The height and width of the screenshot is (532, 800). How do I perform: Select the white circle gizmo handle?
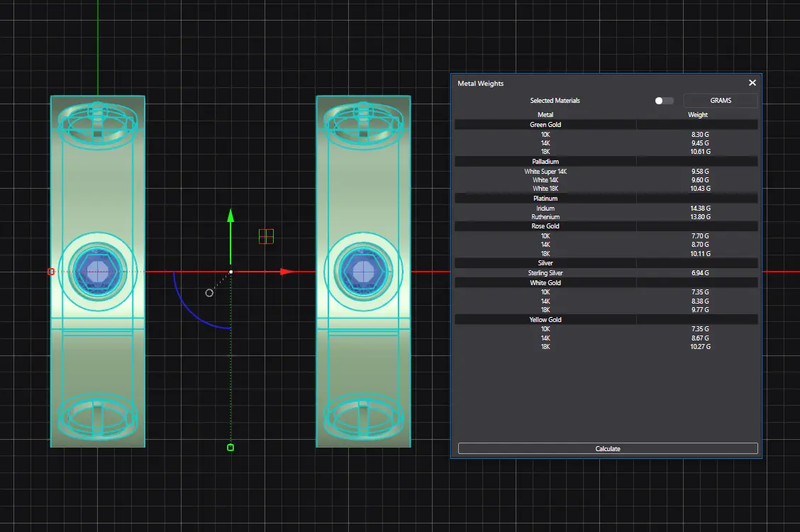pyautogui.click(x=209, y=293)
